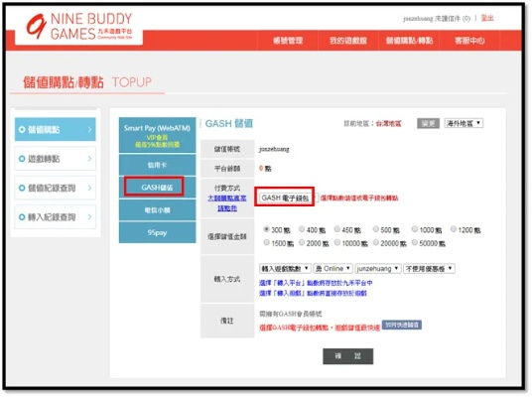Click the 確認 confirm button

pyautogui.click(x=347, y=356)
